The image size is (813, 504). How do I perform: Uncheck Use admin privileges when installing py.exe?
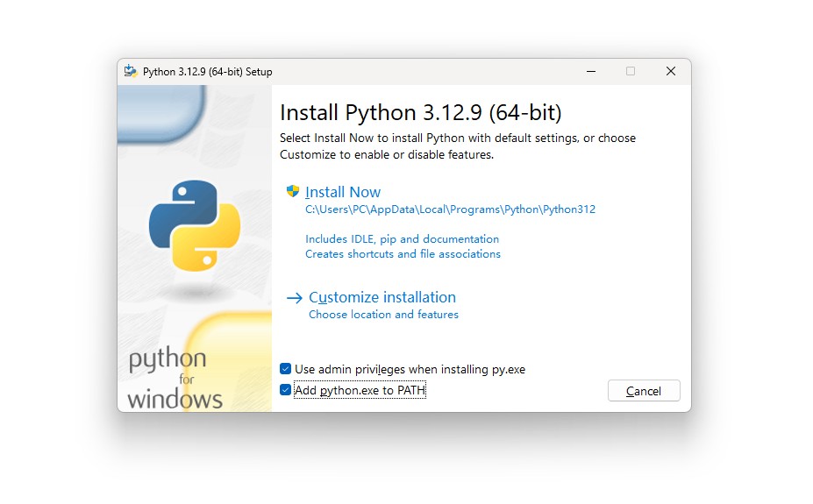click(285, 369)
